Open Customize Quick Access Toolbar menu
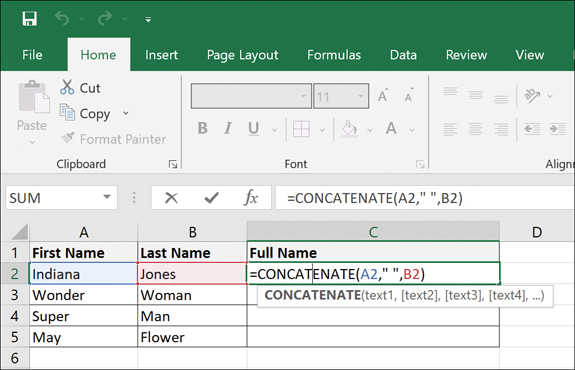Image resolution: width=575 pixels, height=370 pixels. point(148,19)
